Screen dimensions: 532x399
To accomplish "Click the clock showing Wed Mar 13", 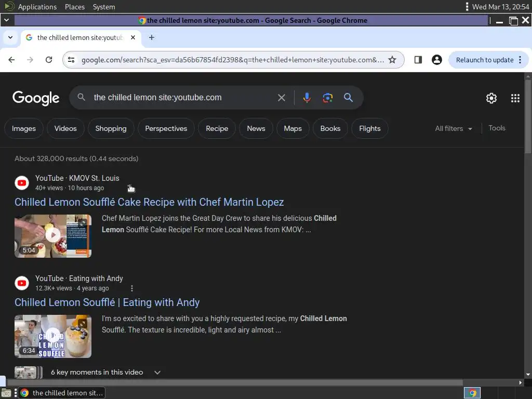I will pyautogui.click(x=500, y=7).
